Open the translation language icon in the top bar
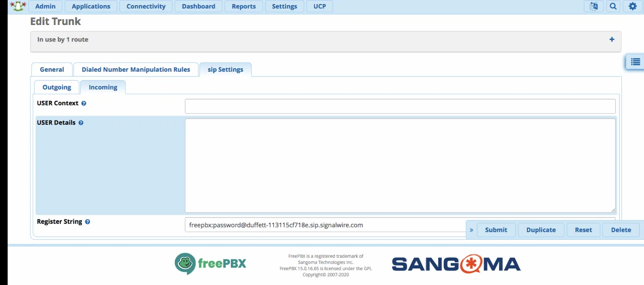This screenshot has width=644, height=285. (x=594, y=6)
